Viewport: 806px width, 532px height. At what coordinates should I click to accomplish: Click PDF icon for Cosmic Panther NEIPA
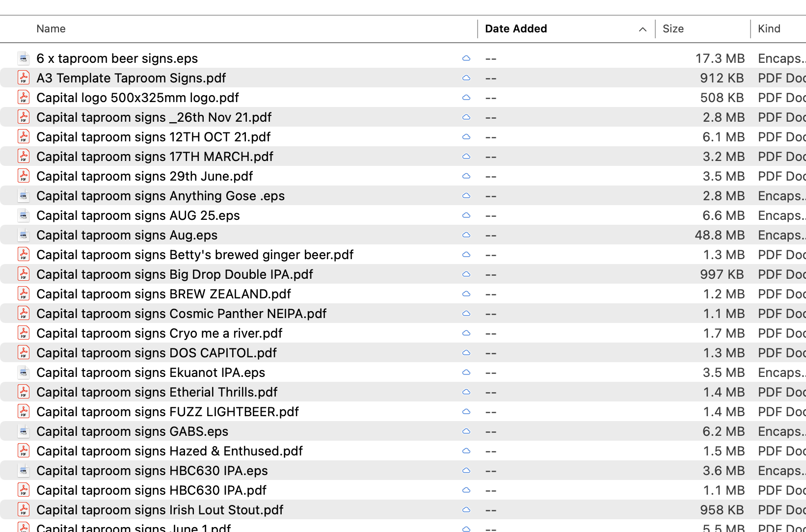click(x=24, y=314)
